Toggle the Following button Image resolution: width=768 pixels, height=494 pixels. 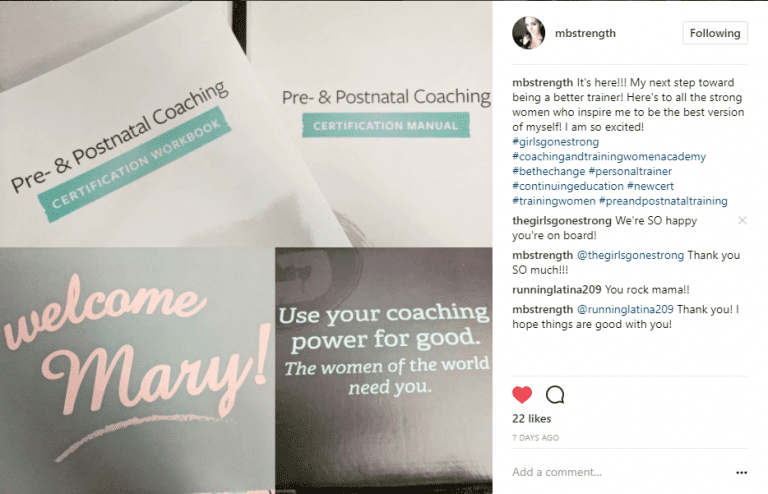point(715,33)
